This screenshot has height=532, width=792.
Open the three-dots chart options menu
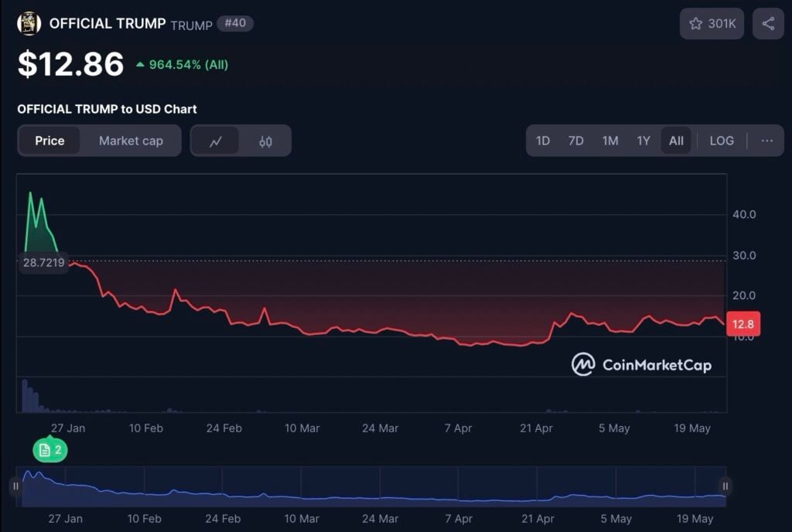coord(766,141)
